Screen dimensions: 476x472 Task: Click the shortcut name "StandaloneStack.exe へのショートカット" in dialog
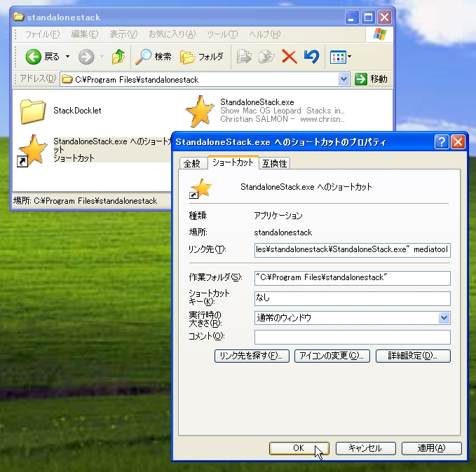pyautogui.click(x=306, y=187)
